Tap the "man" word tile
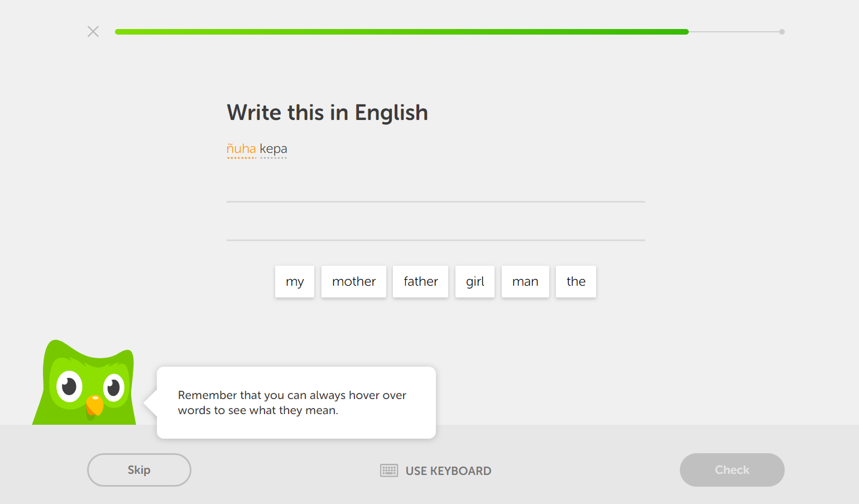This screenshot has height=504, width=859. click(x=525, y=281)
